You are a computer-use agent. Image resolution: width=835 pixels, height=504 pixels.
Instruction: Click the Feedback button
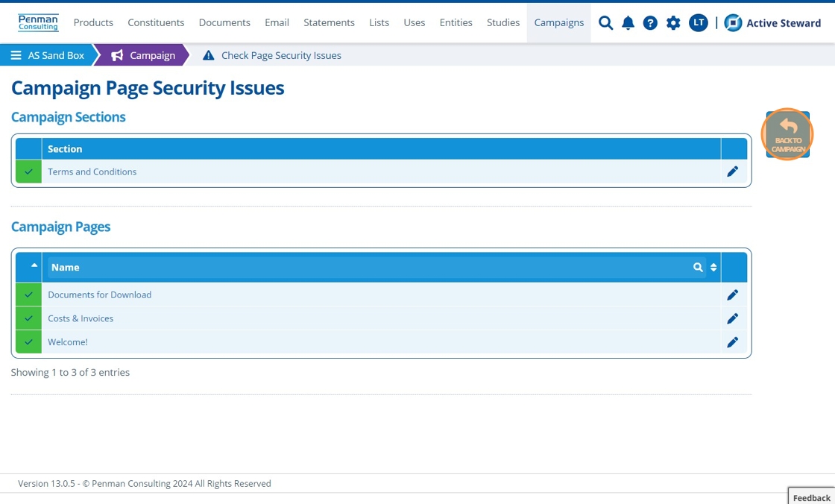[812, 497]
